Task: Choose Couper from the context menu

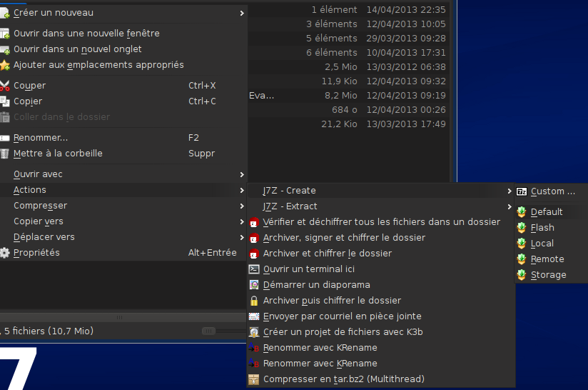Action: [123, 86]
